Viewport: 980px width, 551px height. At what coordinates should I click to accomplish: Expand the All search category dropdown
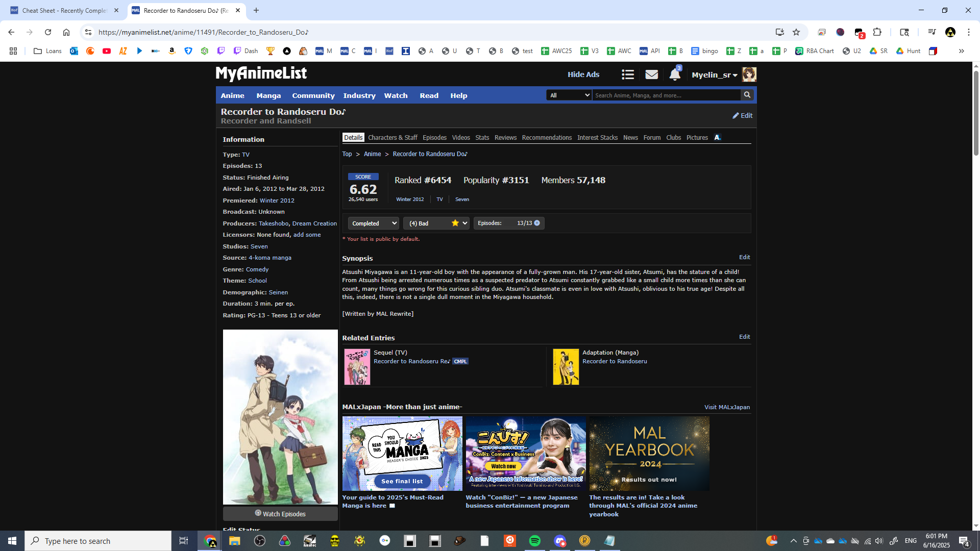tap(569, 95)
